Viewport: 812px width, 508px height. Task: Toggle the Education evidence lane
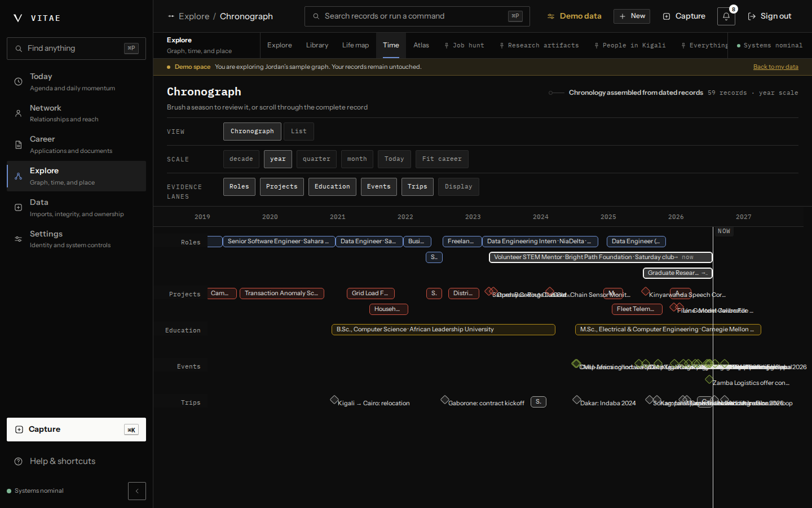(332, 187)
